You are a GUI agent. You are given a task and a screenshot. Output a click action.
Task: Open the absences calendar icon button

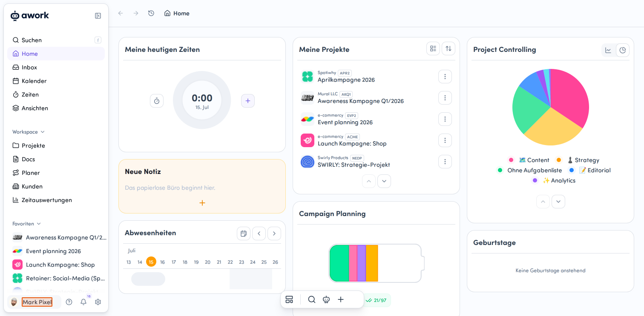click(x=244, y=233)
